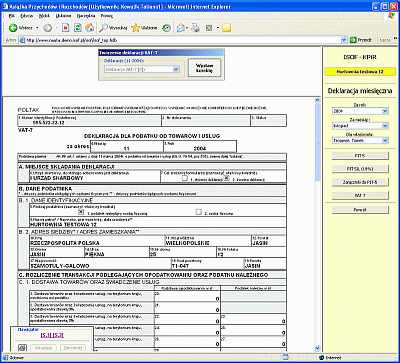Viewport: 400px width, 363px height.
Task: Open the 'Za rok' year dropdown
Action: pyautogui.click(x=360, y=111)
